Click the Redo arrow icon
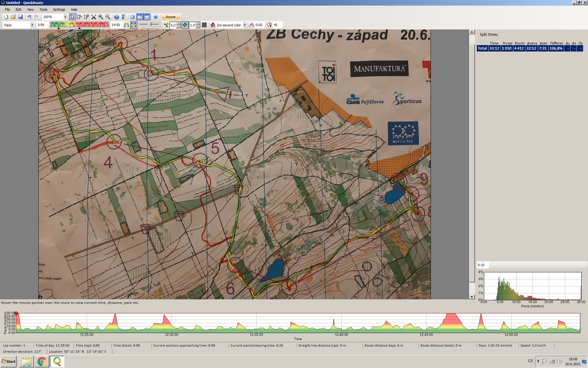This screenshot has width=588, height=368. coord(36,17)
